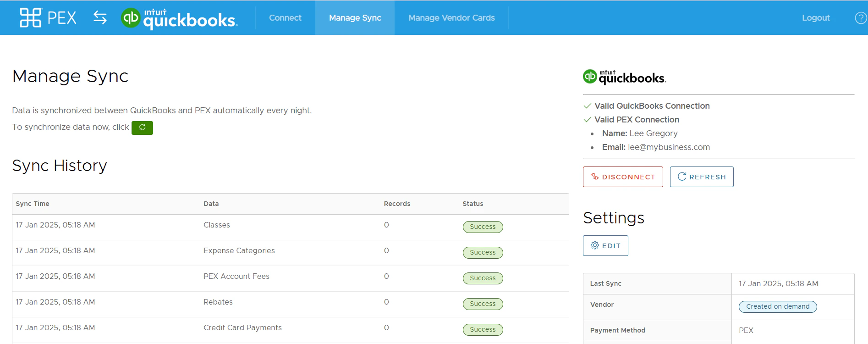The height and width of the screenshot is (344, 868).
Task: Click sync time in the Rebates row
Action: pos(55,302)
